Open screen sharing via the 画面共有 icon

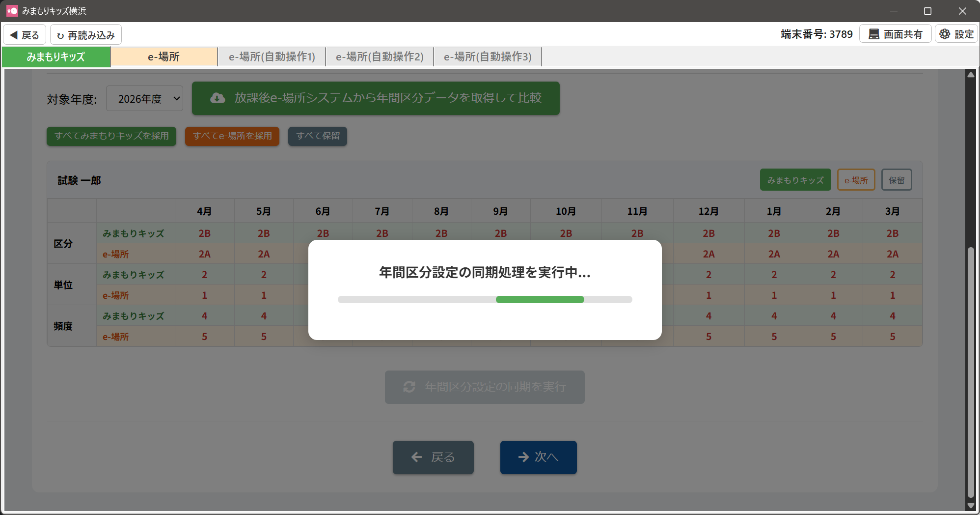pyautogui.click(x=874, y=34)
